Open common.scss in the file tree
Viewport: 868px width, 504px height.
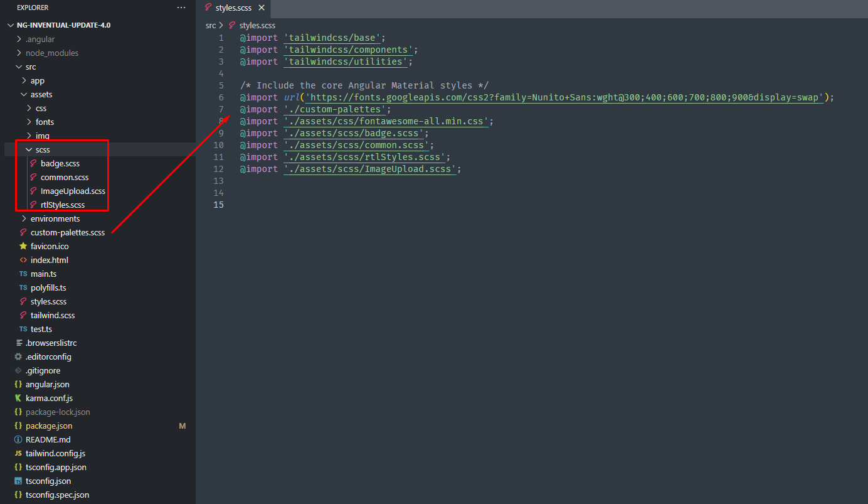pyautogui.click(x=65, y=177)
